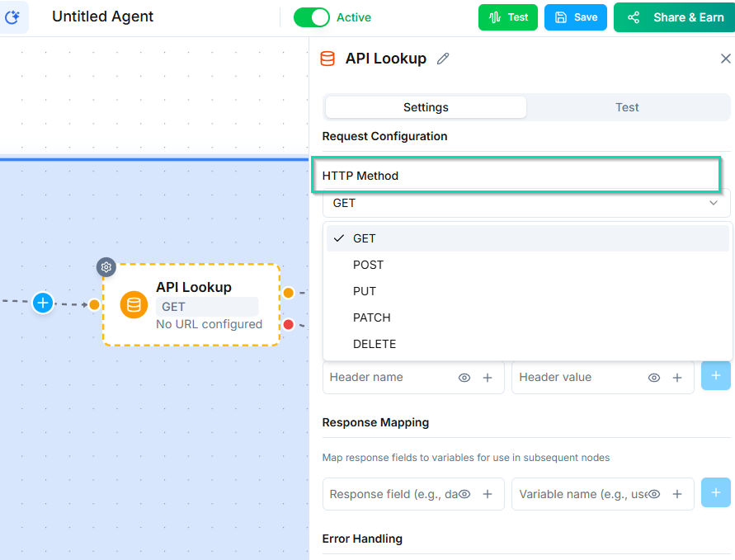Toggle the eye icon in the Header name field
This screenshot has height=560, width=735.
tap(464, 378)
